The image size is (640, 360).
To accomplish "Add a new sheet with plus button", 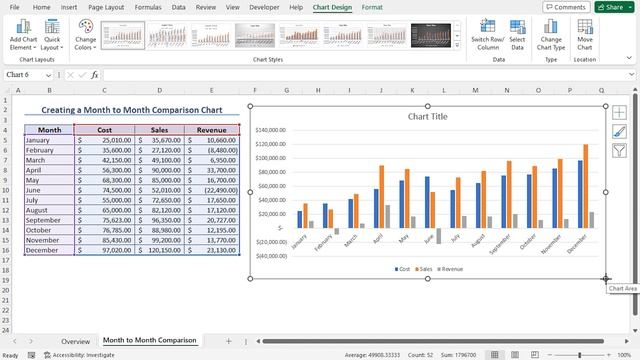I will [x=229, y=341].
